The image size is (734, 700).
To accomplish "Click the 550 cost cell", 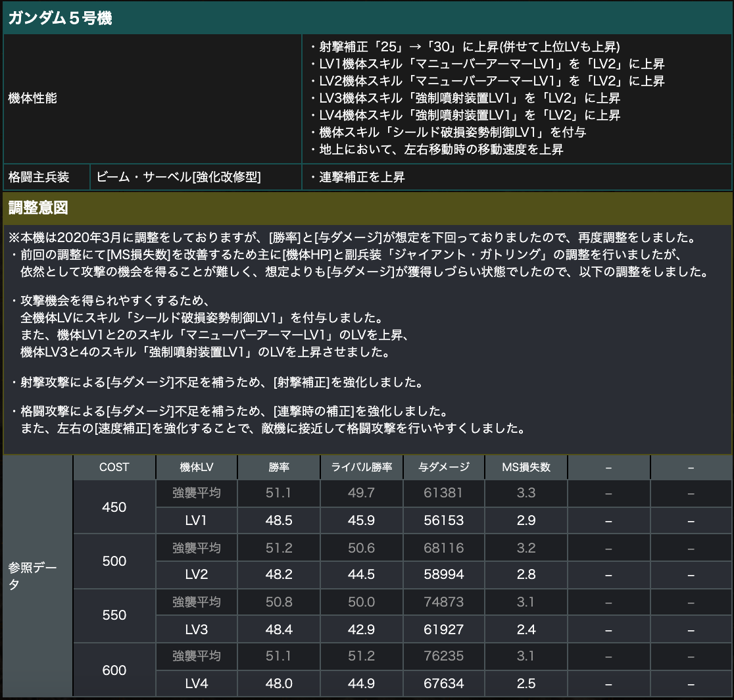I will coord(114,614).
